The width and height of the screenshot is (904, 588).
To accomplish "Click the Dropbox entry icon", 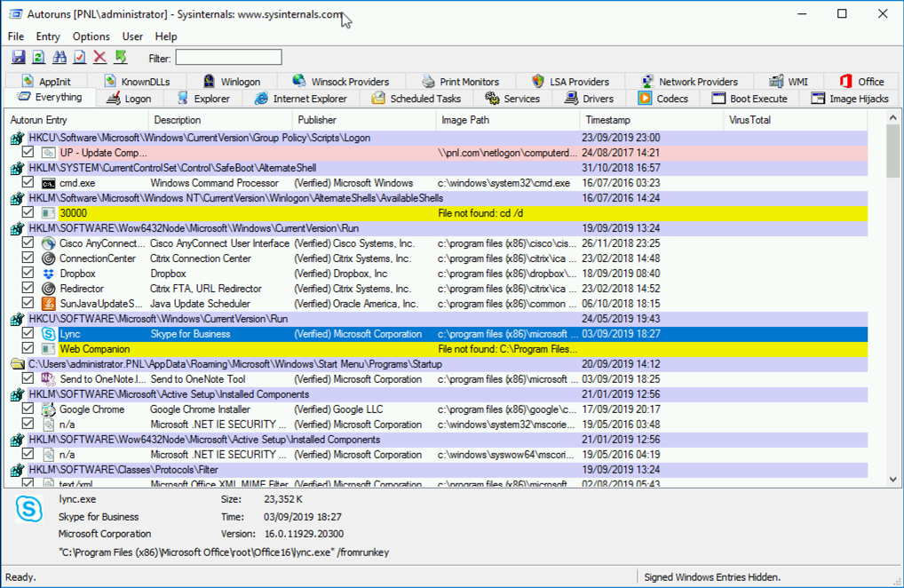I will coord(49,274).
